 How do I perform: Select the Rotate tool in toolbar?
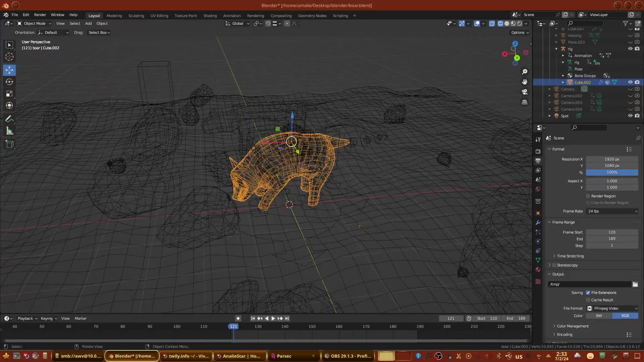pos(9,82)
